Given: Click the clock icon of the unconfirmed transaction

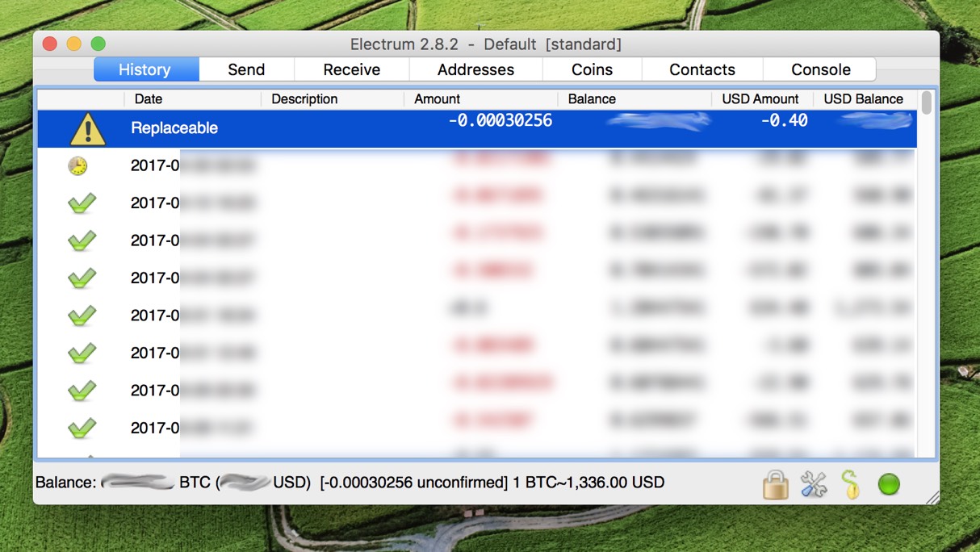Looking at the screenshot, I should tap(77, 166).
